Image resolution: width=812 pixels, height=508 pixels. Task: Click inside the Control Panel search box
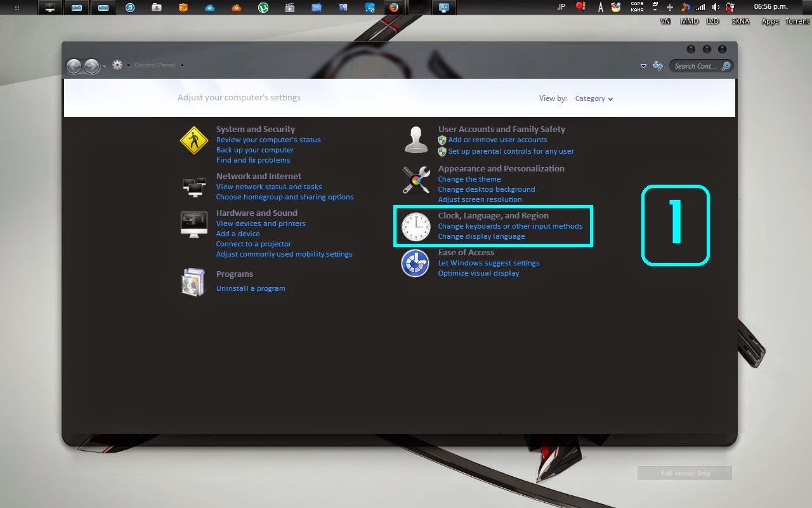coord(698,65)
